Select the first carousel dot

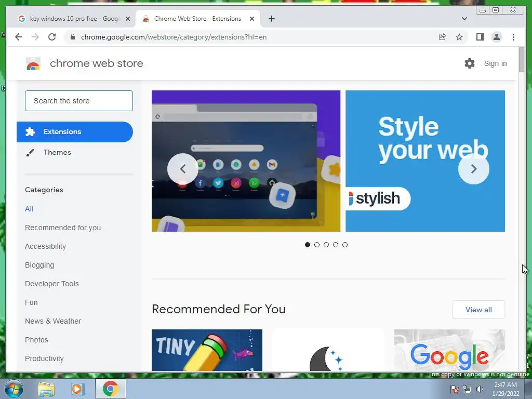coord(308,245)
